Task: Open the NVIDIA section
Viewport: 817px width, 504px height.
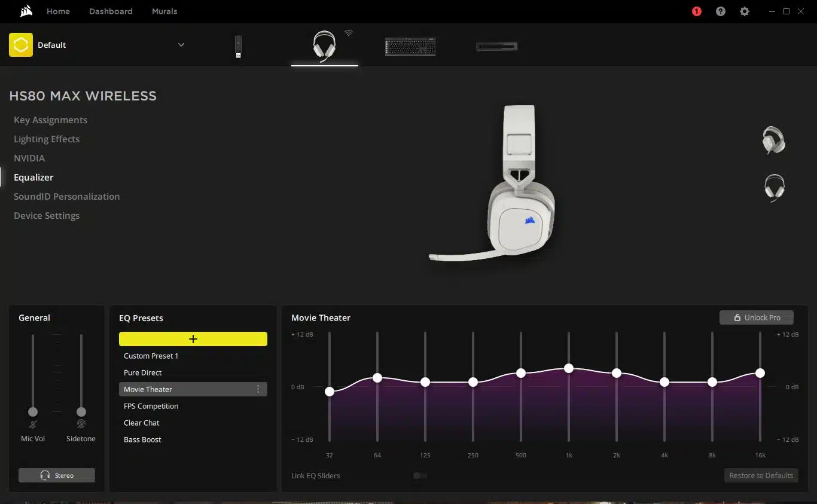Action: (x=29, y=158)
